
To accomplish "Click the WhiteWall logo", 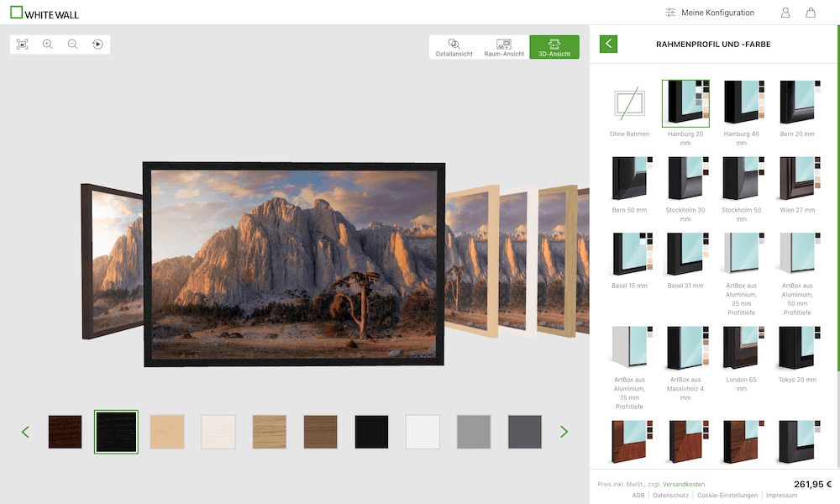I will pos(45,13).
